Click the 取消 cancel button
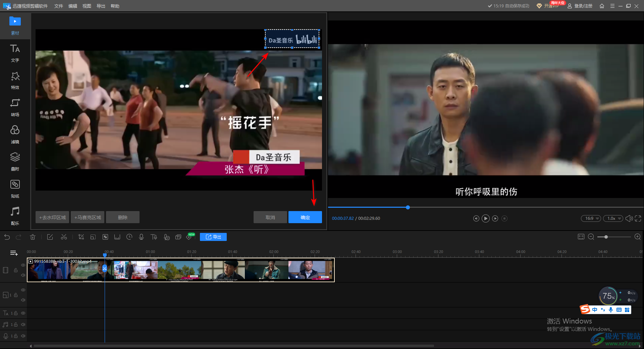This screenshot has width=644, height=349. 270,217
